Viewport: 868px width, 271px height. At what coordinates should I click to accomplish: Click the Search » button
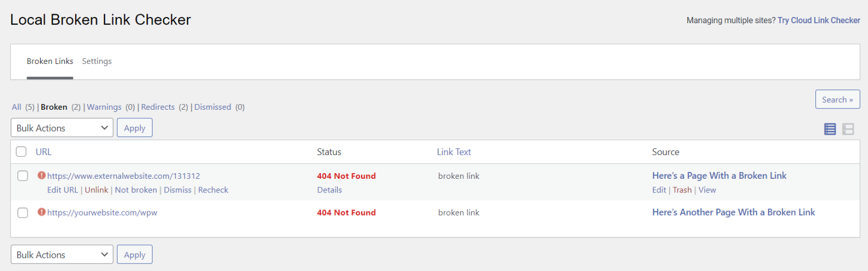coord(837,100)
